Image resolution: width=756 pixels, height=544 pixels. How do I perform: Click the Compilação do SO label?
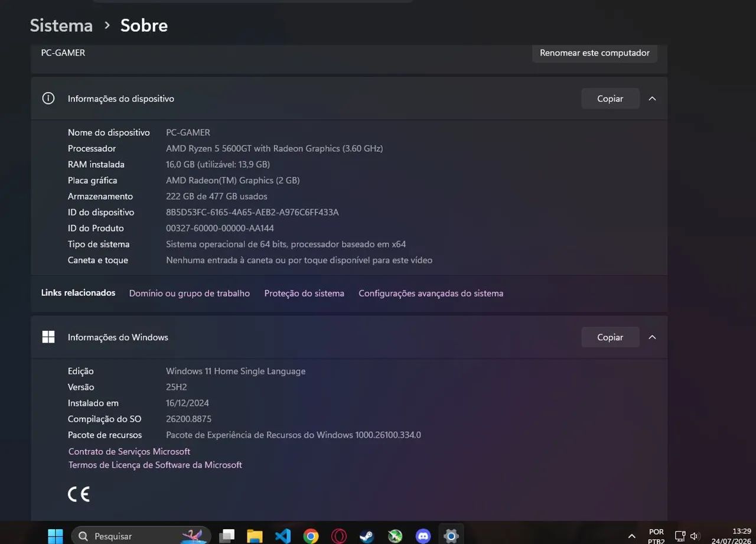[x=105, y=419]
